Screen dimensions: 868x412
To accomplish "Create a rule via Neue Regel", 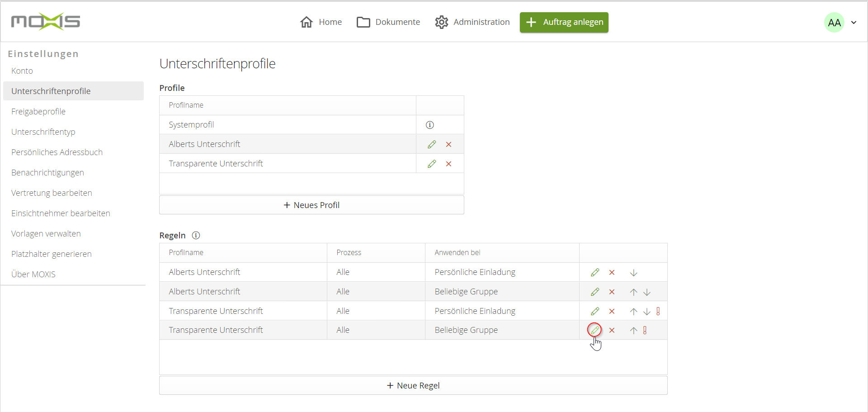I will click(x=413, y=385).
